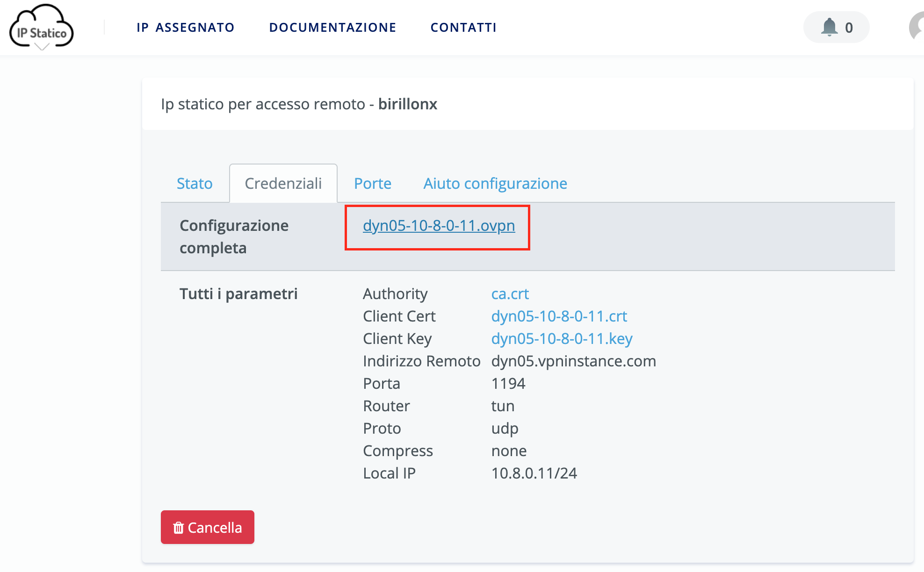
Task: Open the Porte tab
Action: click(x=373, y=183)
